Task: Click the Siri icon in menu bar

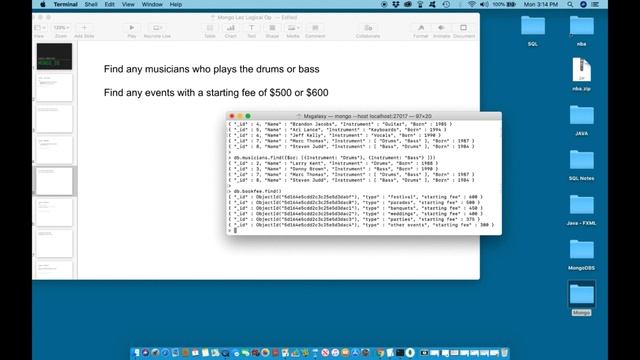Action: click(x=583, y=4)
